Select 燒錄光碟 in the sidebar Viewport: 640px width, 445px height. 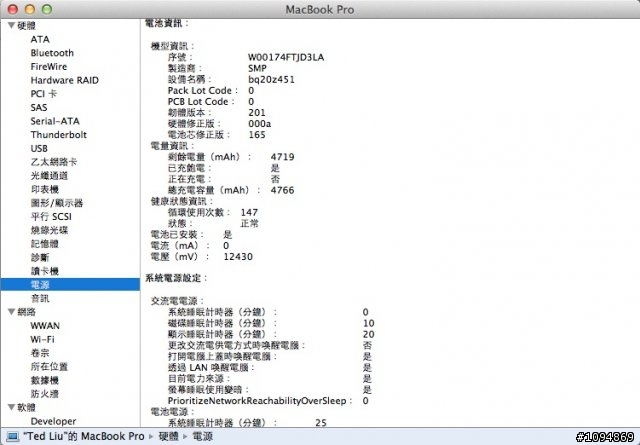[x=49, y=230]
